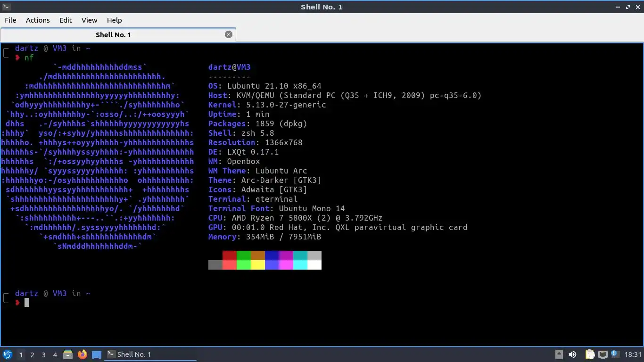Click the terminal icon in the title bar
This screenshot has height=362, width=644.
click(6, 7)
